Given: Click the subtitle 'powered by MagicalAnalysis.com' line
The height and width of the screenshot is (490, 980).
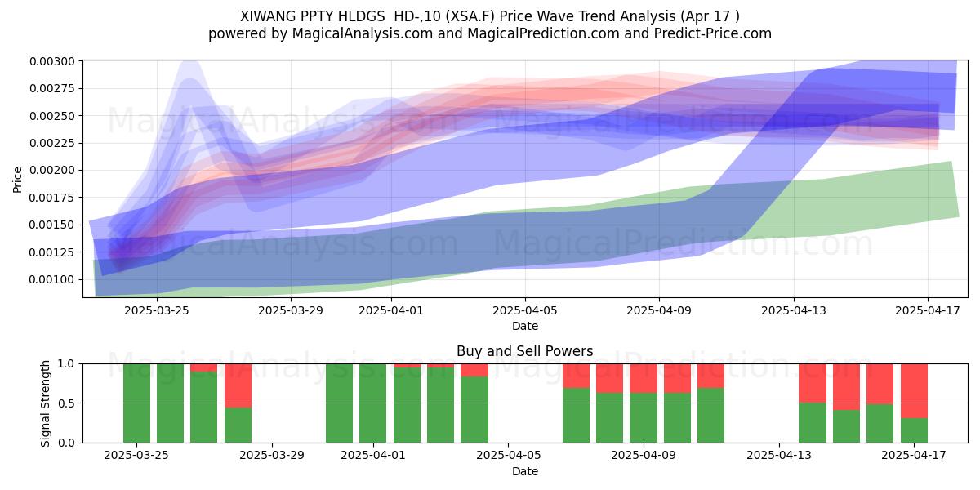Looking at the screenshot, I should point(490,33).
